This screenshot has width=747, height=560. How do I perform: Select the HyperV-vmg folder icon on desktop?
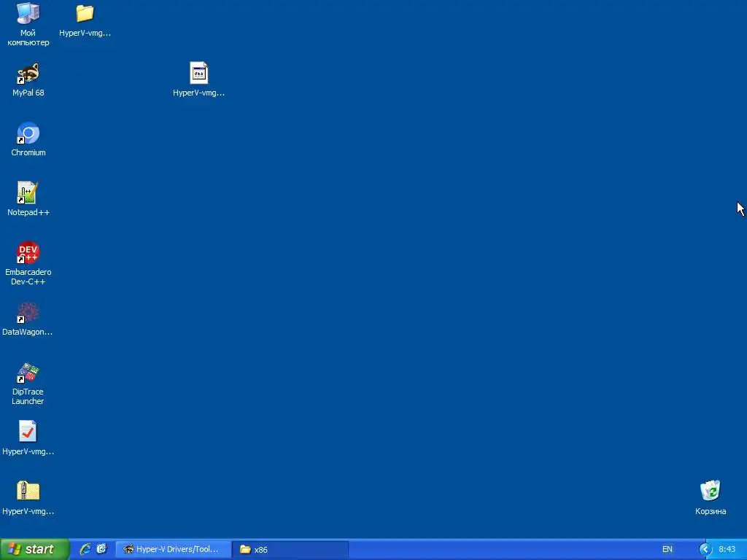[85, 20]
